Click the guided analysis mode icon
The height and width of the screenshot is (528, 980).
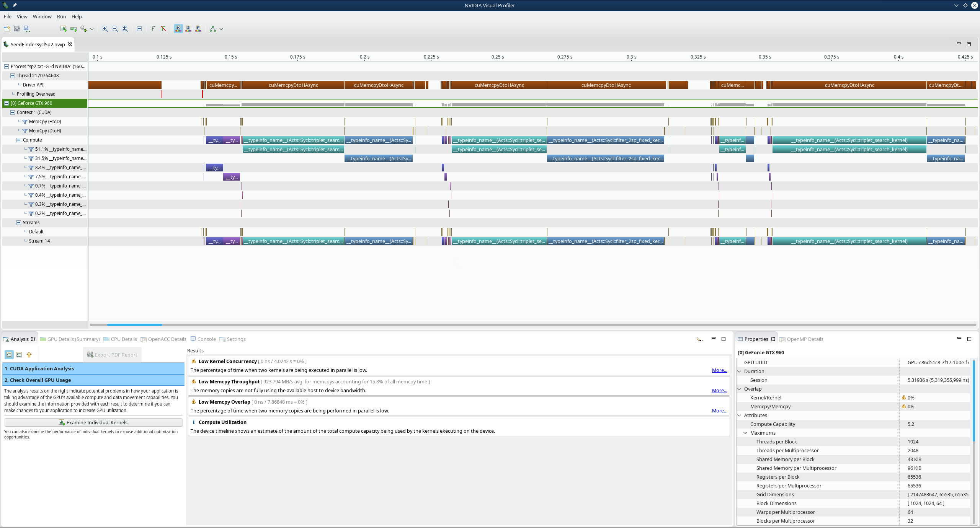(9, 355)
